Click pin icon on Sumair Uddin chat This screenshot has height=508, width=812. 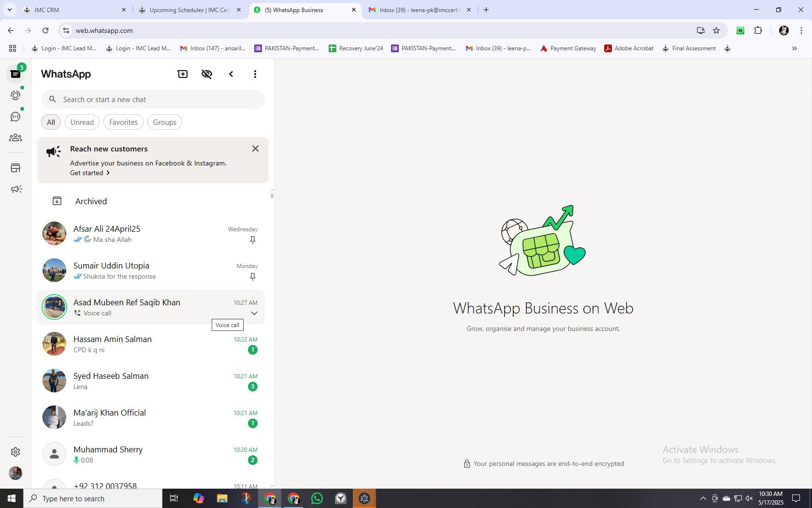[x=252, y=277]
